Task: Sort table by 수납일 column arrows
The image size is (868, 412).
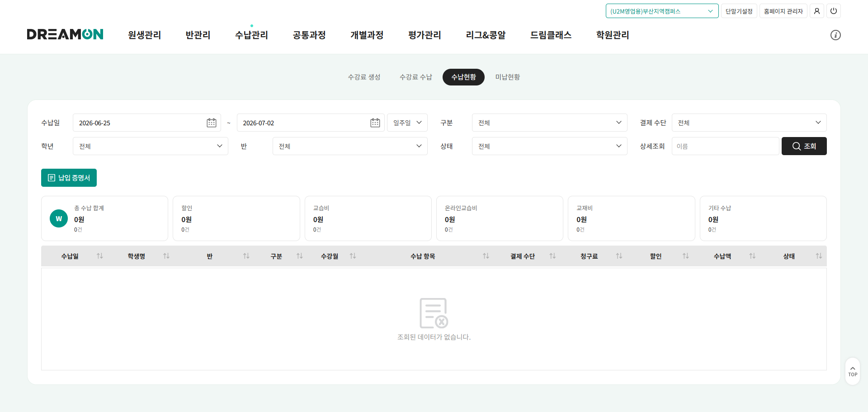Action: (99, 256)
